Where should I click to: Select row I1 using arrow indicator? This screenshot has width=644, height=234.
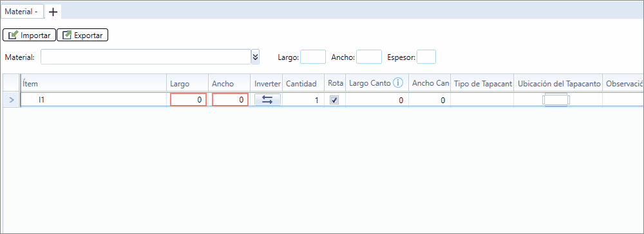pyautogui.click(x=11, y=100)
